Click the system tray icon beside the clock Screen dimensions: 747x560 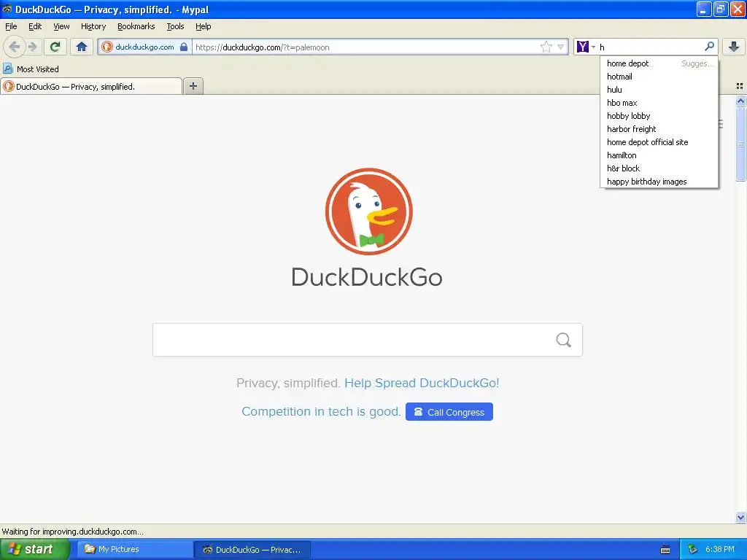click(692, 550)
